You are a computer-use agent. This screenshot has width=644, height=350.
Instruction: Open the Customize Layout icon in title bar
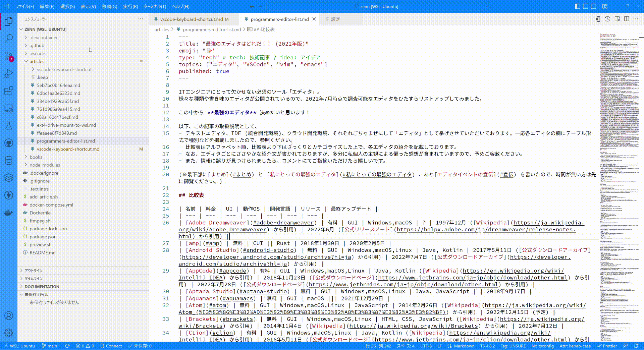point(605,6)
